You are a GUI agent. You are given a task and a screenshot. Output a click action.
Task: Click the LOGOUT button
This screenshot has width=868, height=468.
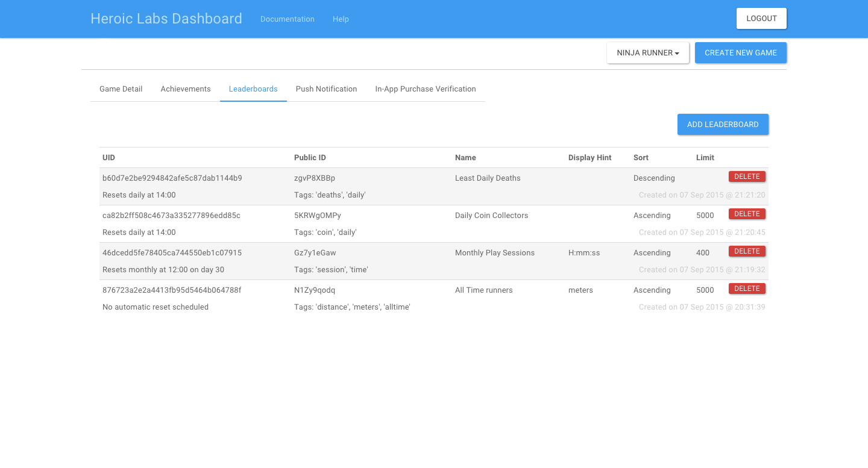tap(761, 19)
